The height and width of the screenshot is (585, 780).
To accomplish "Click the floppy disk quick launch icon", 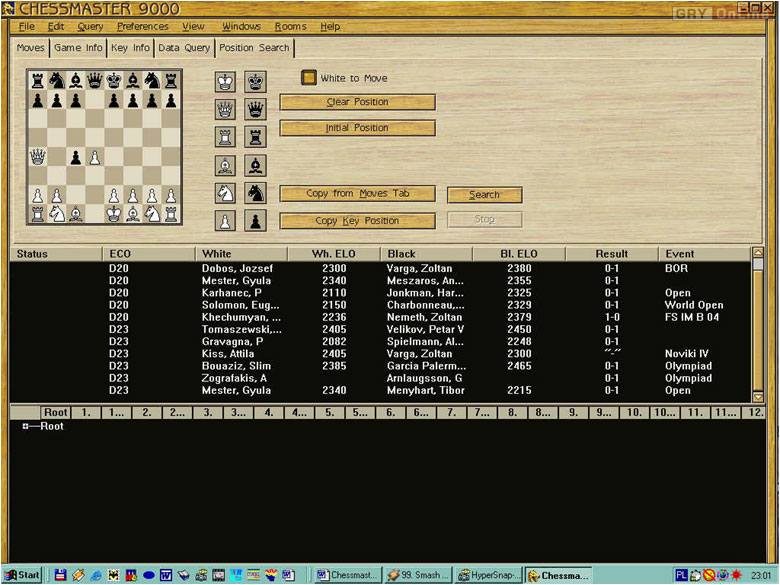I will pyautogui.click(x=61, y=576).
